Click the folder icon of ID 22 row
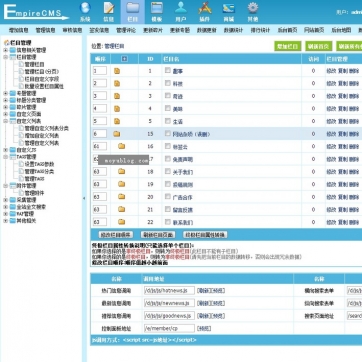362x362 pixels. [x=122, y=222]
